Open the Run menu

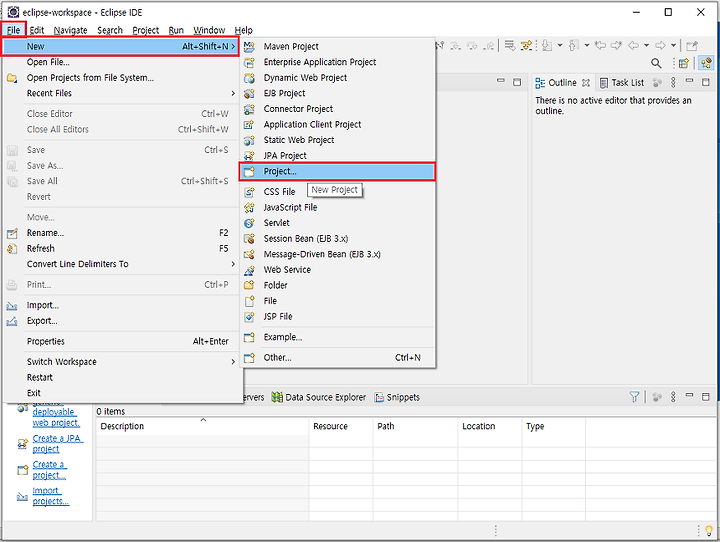176,30
